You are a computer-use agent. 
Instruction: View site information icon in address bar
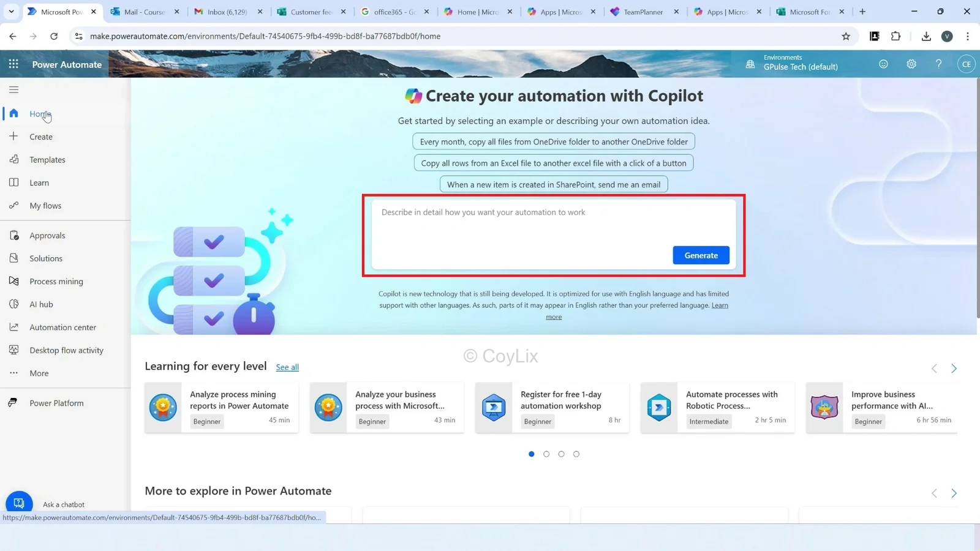(x=78, y=36)
